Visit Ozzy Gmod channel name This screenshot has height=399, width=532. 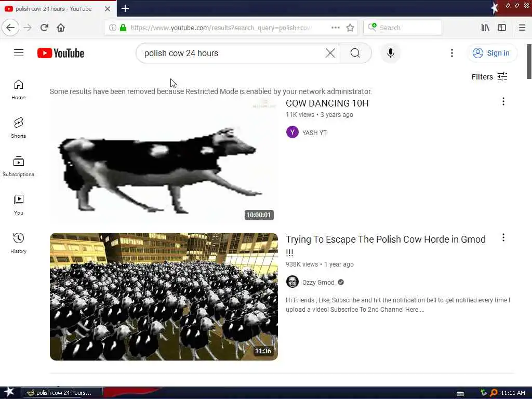pyautogui.click(x=318, y=282)
